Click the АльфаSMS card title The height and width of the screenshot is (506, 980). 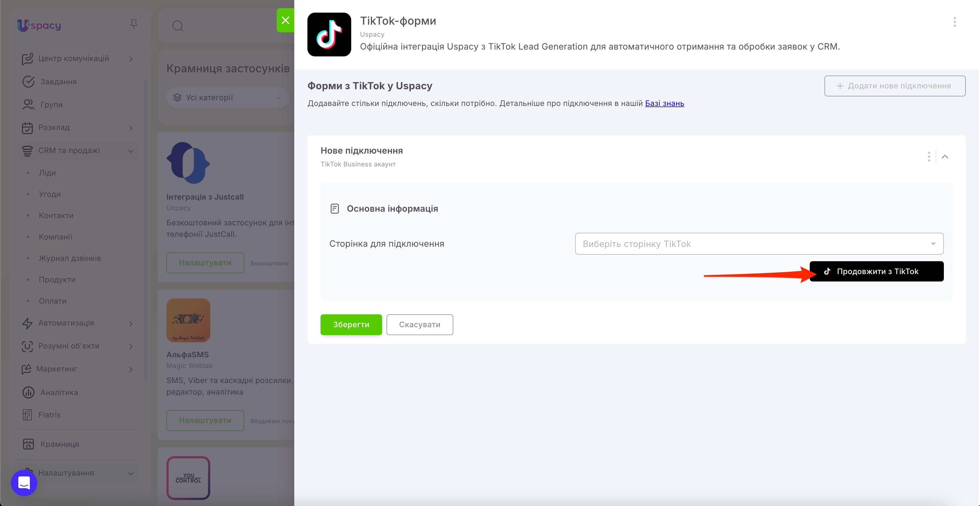point(188,355)
